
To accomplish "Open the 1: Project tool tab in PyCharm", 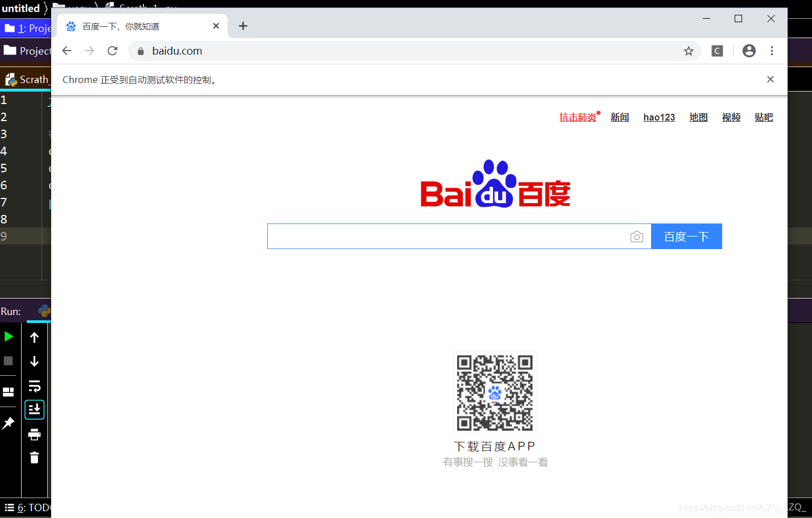I will click(x=27, y=28).
